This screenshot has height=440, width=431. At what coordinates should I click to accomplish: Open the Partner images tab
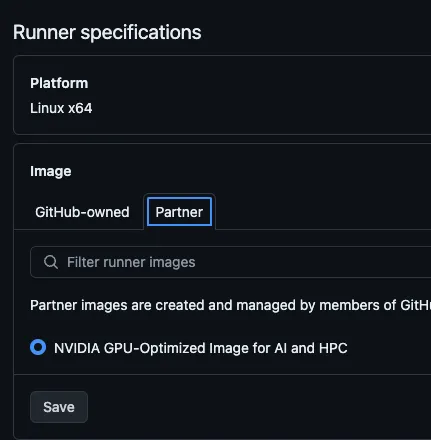click(179, 212)
